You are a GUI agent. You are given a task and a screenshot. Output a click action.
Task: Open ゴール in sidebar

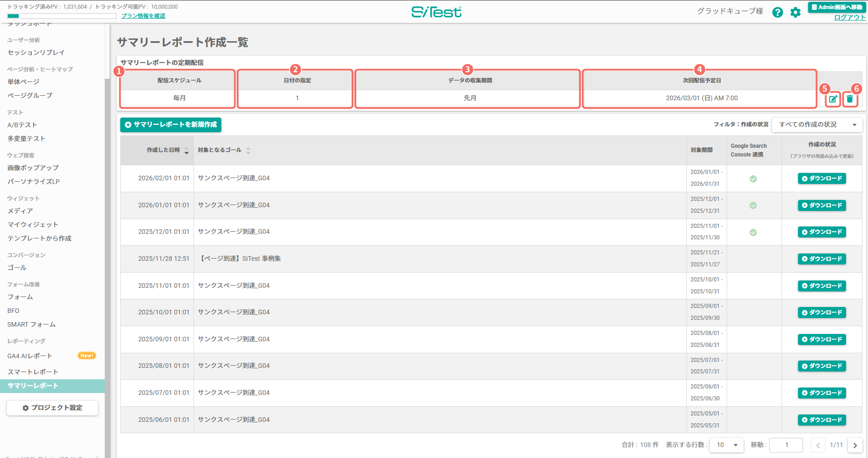pos(17,268)
